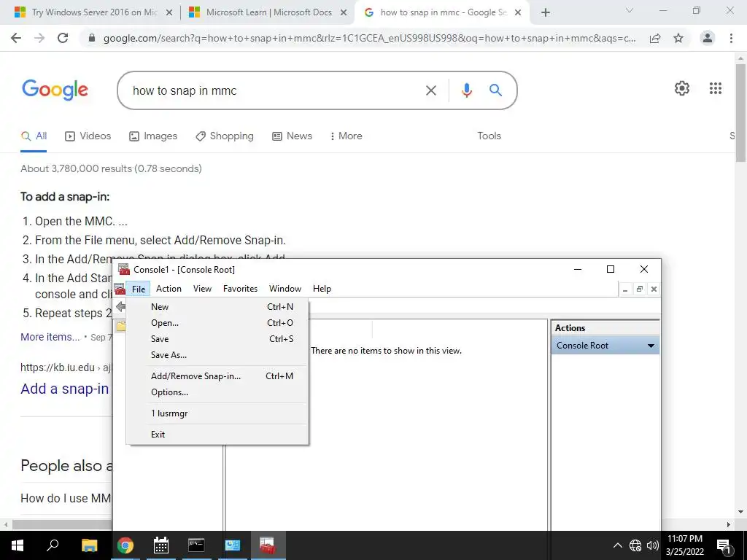
Task: Start voice search with the microphone
Action: [x=467, y=90]
